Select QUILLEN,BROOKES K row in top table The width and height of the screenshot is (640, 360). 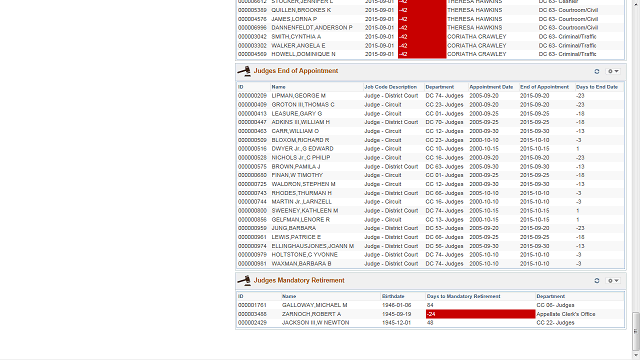click(x=430, y=10)
